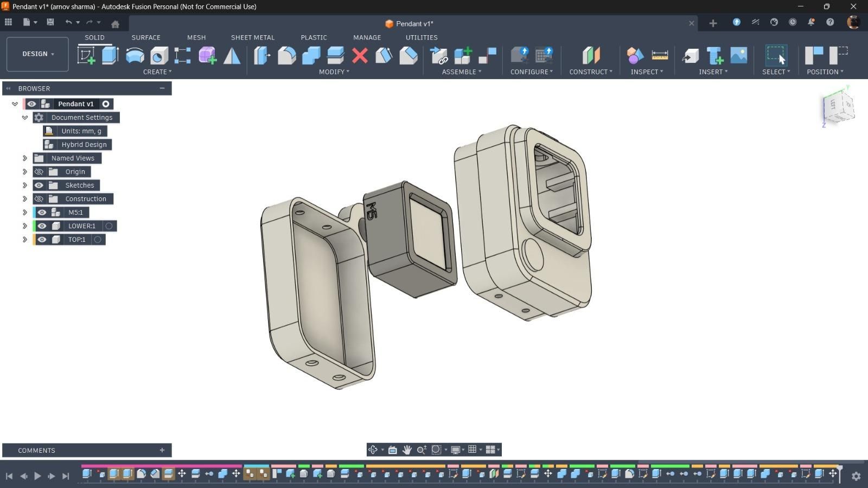Hide the M5:1 component
868x488 pixels.
[42, 213]
